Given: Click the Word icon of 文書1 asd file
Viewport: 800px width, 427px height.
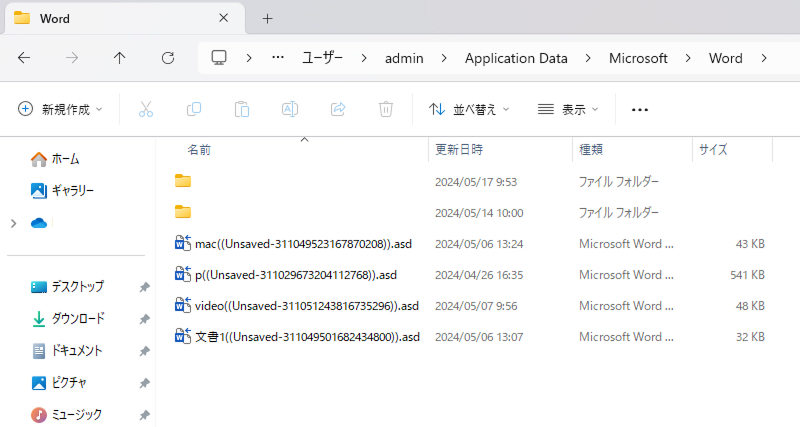Looking at the screenshot, I should [183, 336].
